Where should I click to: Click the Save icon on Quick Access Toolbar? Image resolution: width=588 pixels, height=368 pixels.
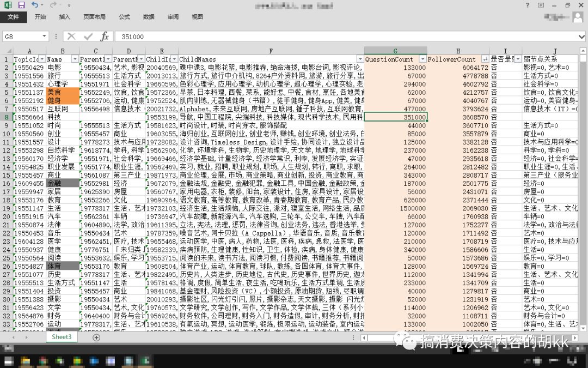[21, 5]
